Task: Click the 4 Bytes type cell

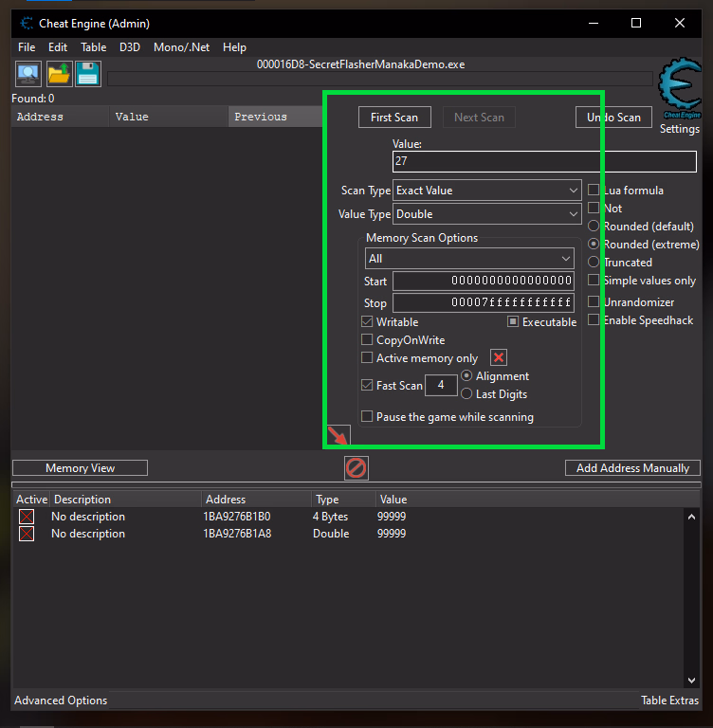Action: (x=330, y=517)
